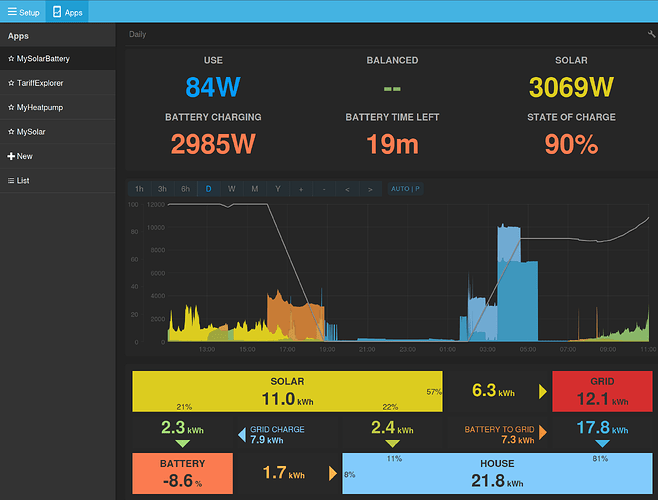Switch graph to W weekly view

click(232, 189)
